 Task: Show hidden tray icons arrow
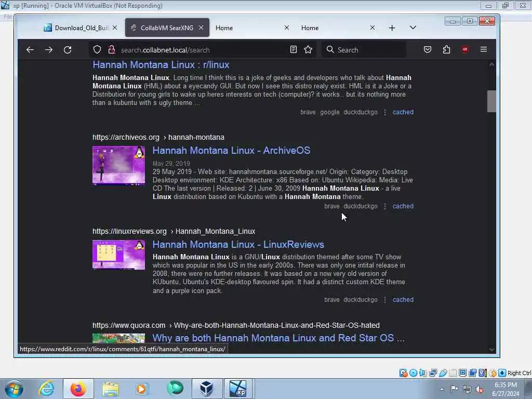coord(442,389)
